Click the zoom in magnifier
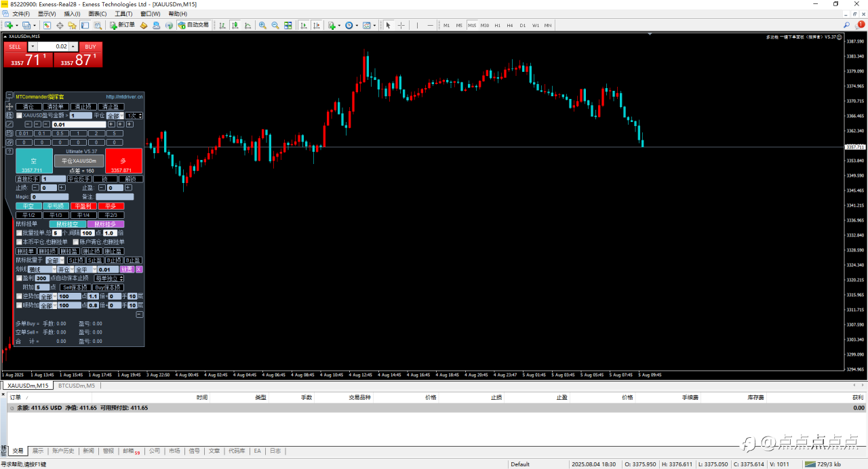This screenshot has height=469, width=868. 262,25
